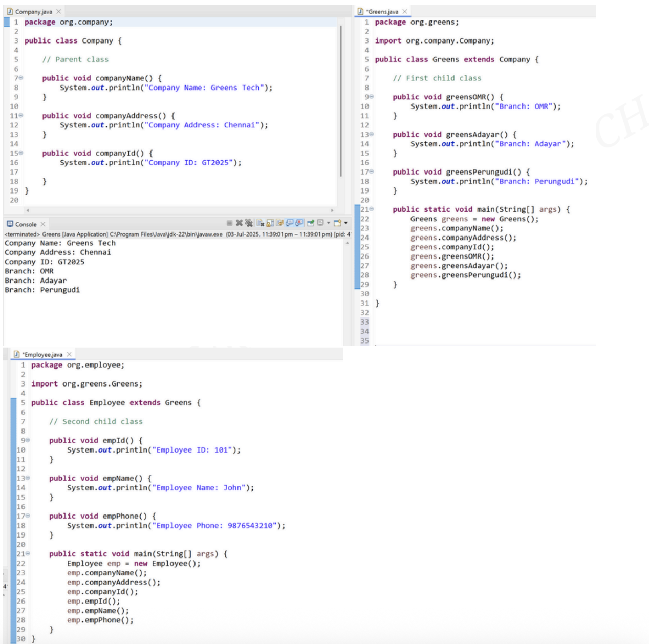Open the New Console View dropdown arrow
Image resolution: width=649 pixels, height=644 pixels.
point(346,223)
